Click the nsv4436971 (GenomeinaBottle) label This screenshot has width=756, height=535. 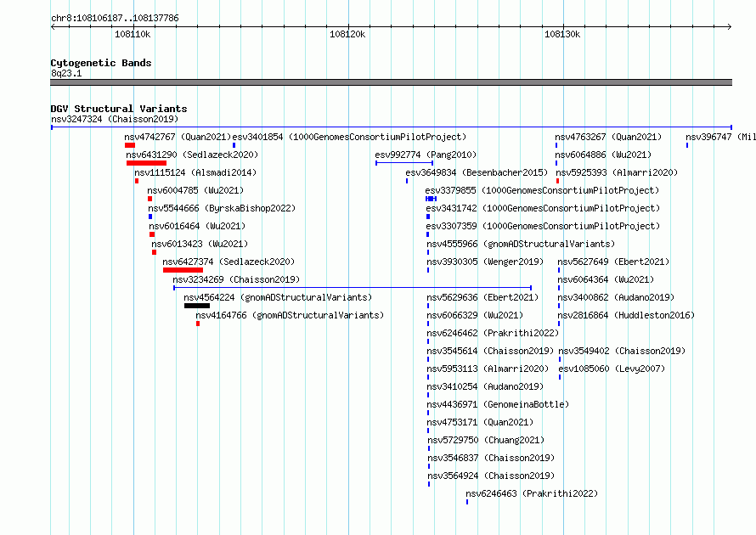(498, 404)
